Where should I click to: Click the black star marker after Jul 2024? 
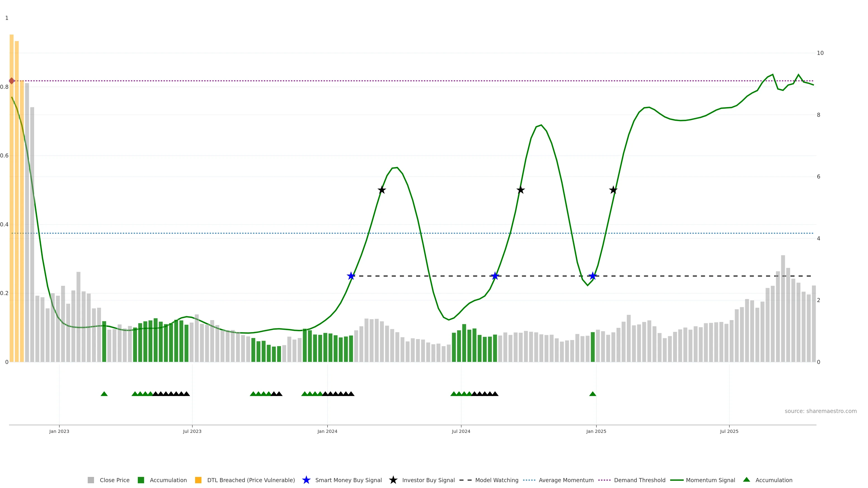(521, 190)
